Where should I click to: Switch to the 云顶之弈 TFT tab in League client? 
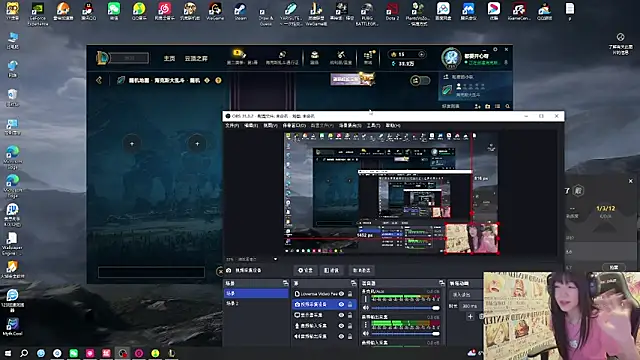click(196, 58)
